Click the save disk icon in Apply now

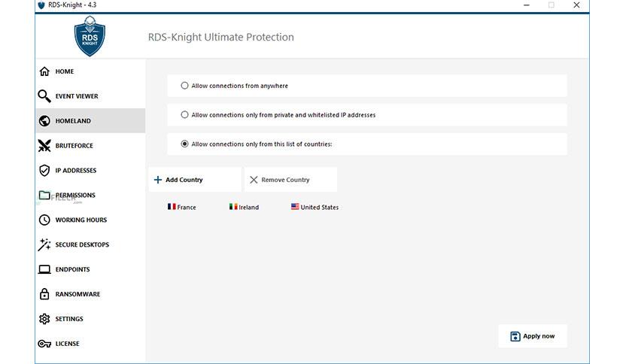tap(515, 336)
